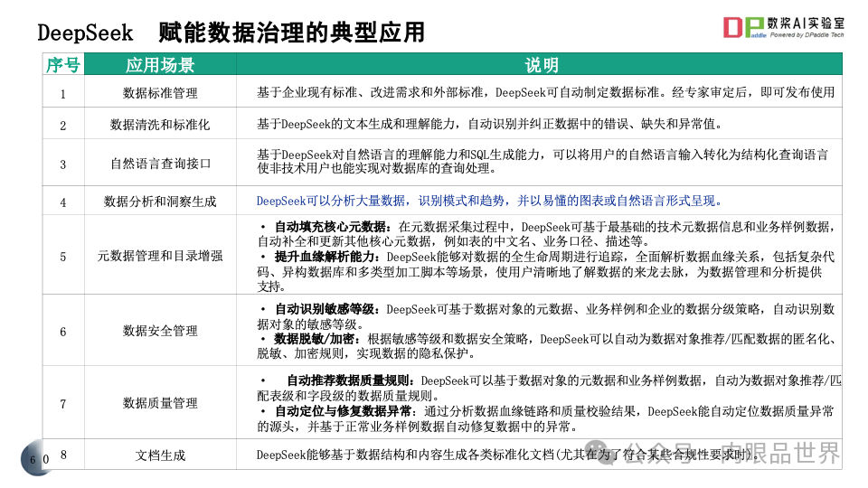868x488 pixels.
Task: Select the '数据标准管理' cell
Action: tap(160, 92)
